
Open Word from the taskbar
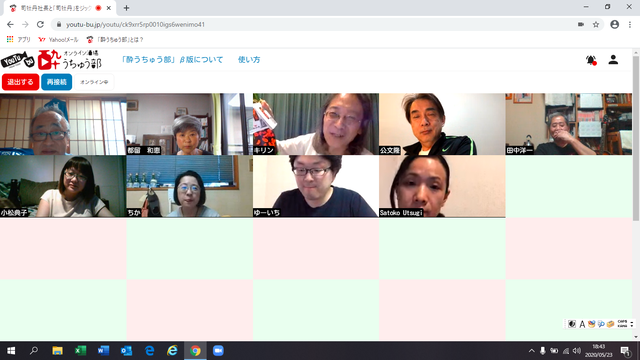(x=103, y=351)
